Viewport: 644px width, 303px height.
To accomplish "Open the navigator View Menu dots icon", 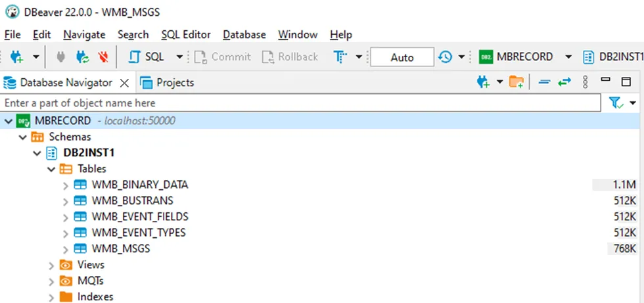I will pyautogui.click(x=586, y=82).
